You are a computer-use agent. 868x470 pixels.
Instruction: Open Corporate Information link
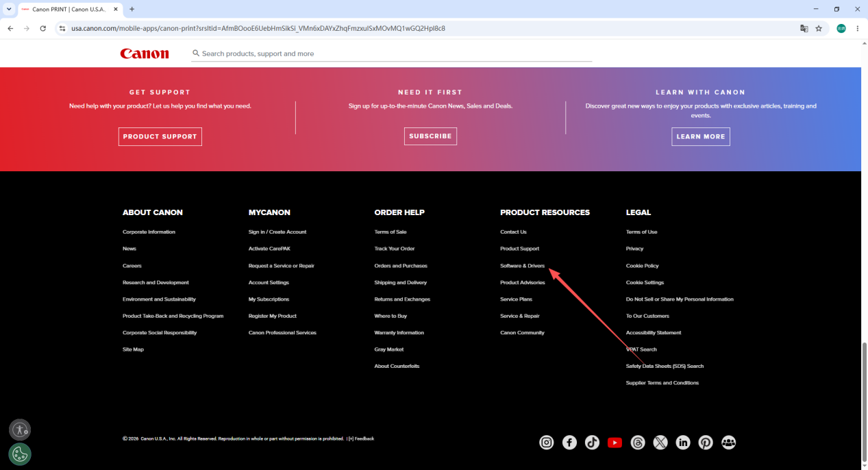tap(149, 232)
